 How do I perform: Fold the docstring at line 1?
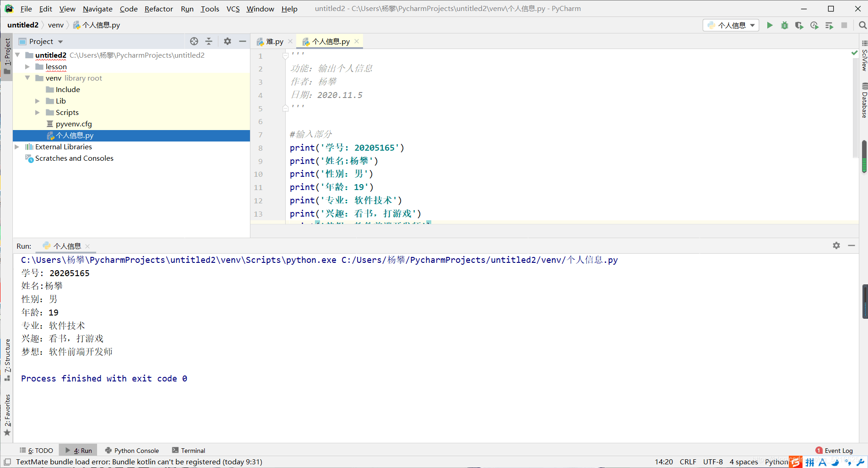(285, 55)
